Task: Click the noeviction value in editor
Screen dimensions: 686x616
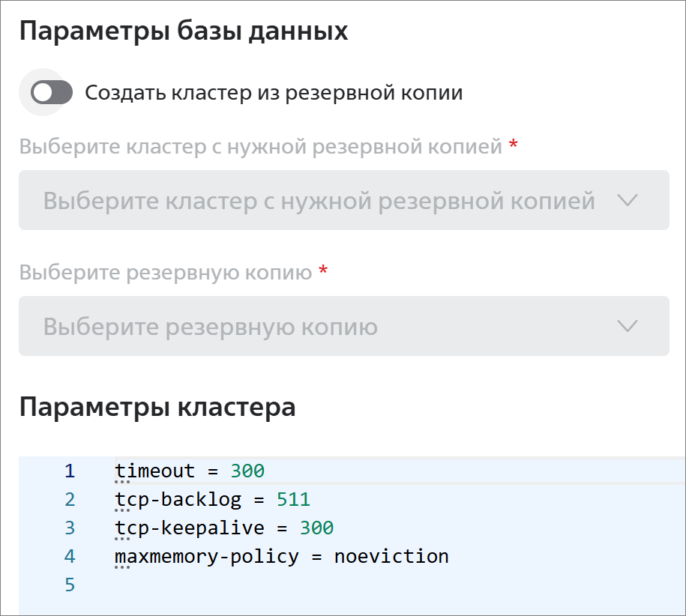Action: pyautogui.click(x=391, y=556)
